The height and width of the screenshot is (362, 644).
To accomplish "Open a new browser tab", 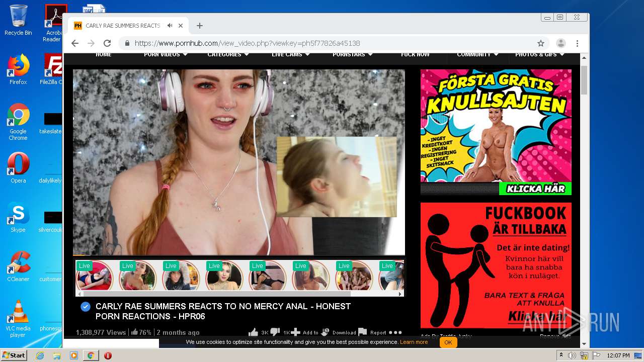I will (x=200, y=26).
